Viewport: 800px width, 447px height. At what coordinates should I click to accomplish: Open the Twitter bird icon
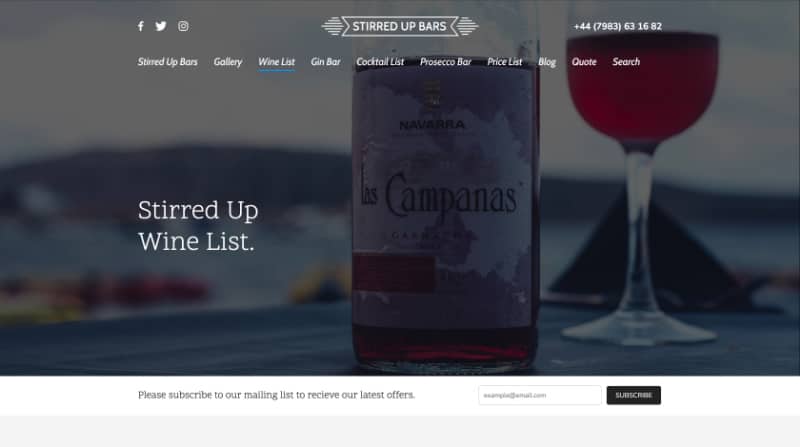point(161,26)
